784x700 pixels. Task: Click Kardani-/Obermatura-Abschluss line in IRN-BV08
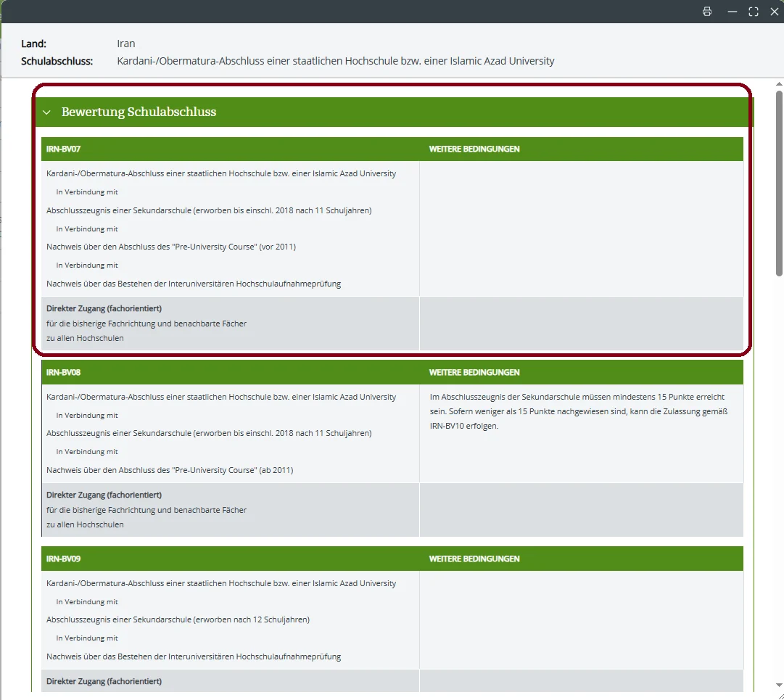point(221,397)
